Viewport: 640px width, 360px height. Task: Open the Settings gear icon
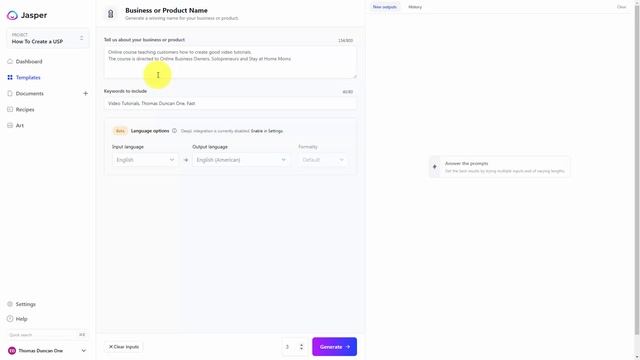tap(10, 304)
